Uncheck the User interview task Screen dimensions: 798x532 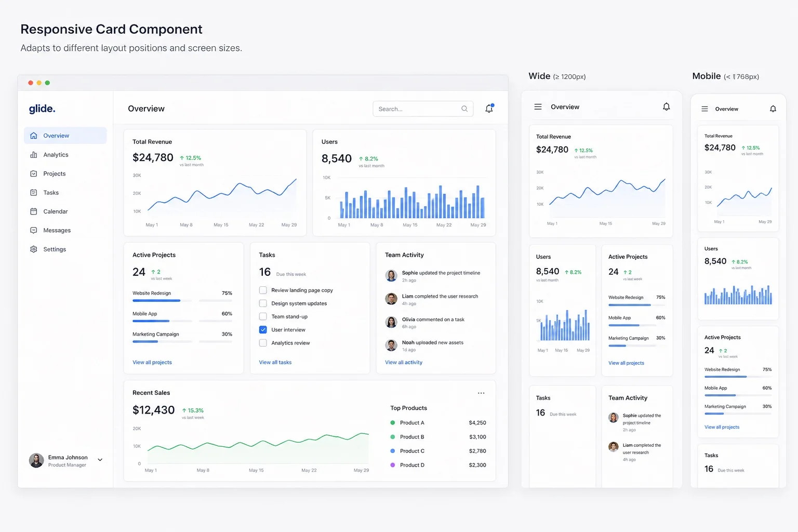(x=263, y=330)
